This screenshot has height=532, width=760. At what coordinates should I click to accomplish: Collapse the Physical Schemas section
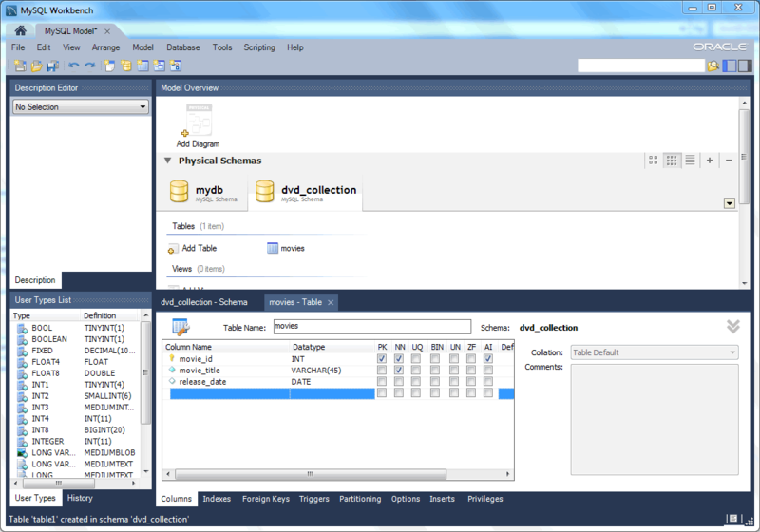pyautogui.click(x=168, y=161)
